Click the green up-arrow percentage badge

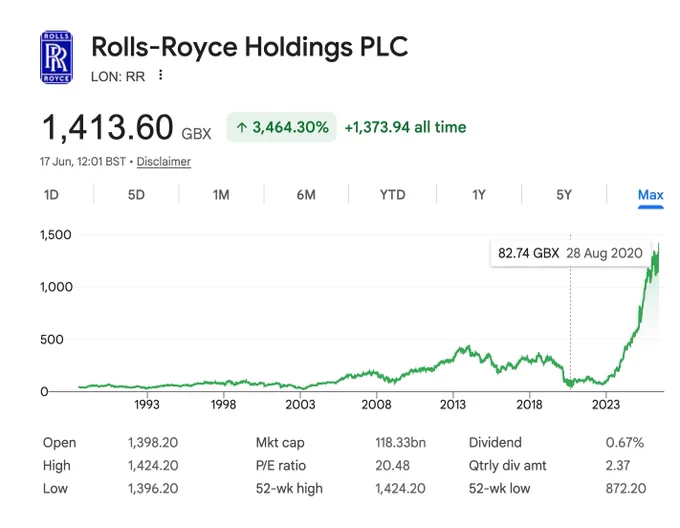pos(281,127)
